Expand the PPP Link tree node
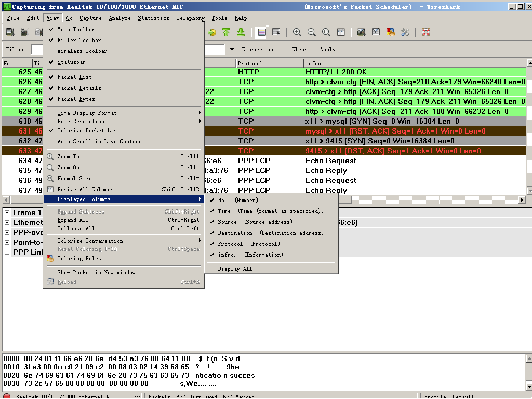This screenshot has height=399, width=532. (7, 252)
